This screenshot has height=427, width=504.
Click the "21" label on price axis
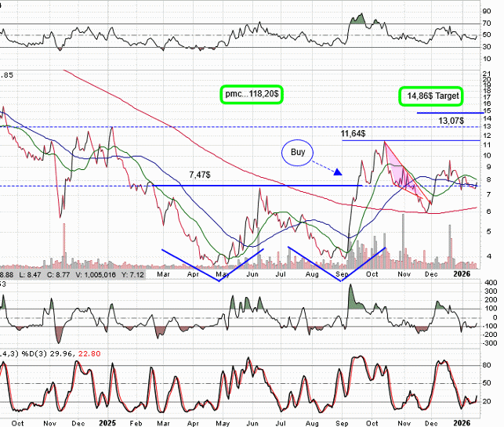[487, 73]
